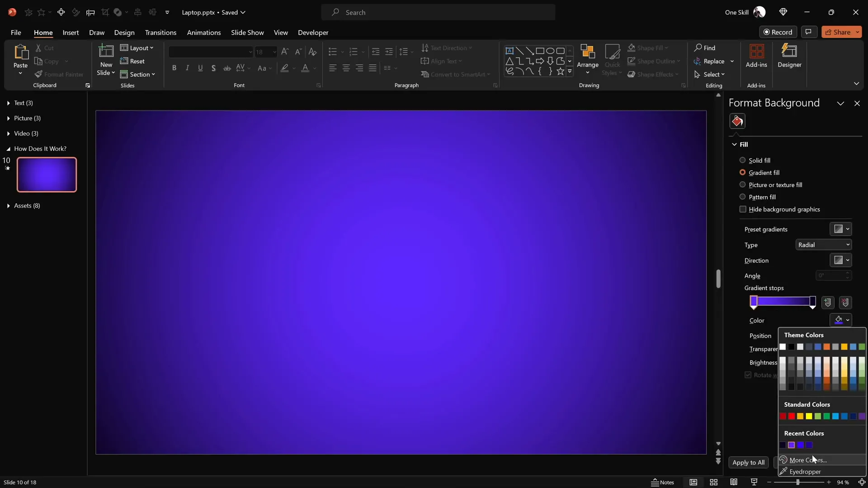
Task: Switch to the Design tab
Action: pos(124,33)
